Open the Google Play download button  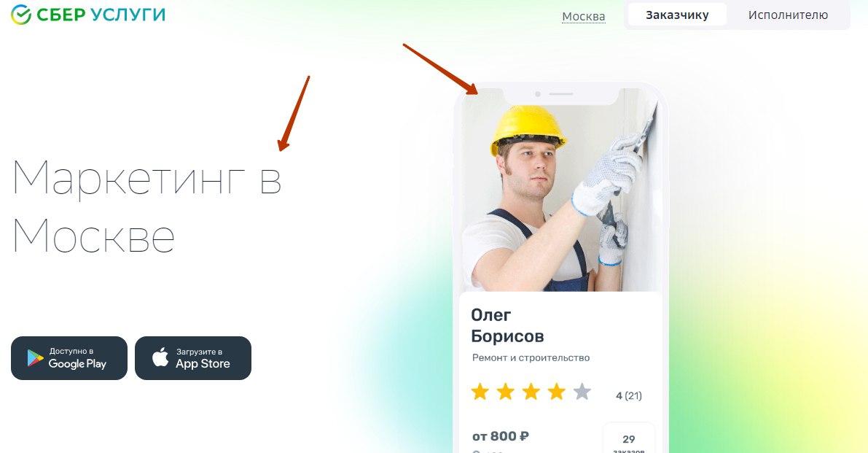69,357
